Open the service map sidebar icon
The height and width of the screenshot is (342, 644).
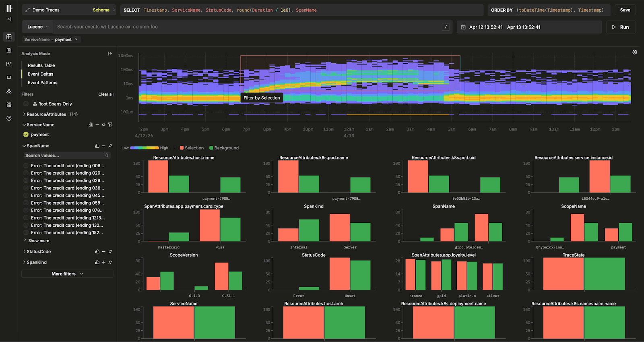9,91
